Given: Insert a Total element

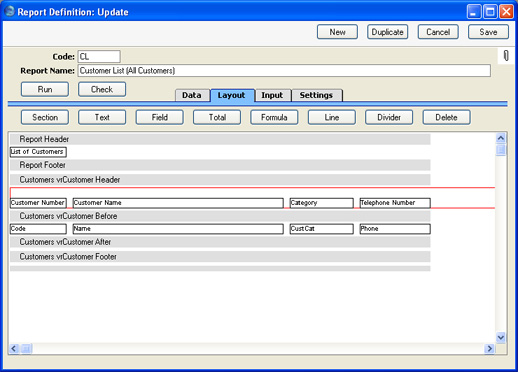Looking at the screenshot, I should [x=217, y=117].
